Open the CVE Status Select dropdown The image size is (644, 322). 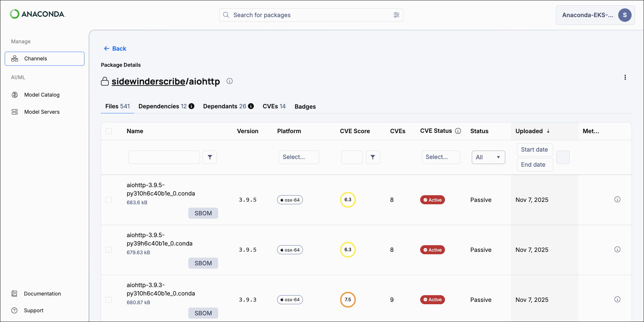click(x=441, y=157)
